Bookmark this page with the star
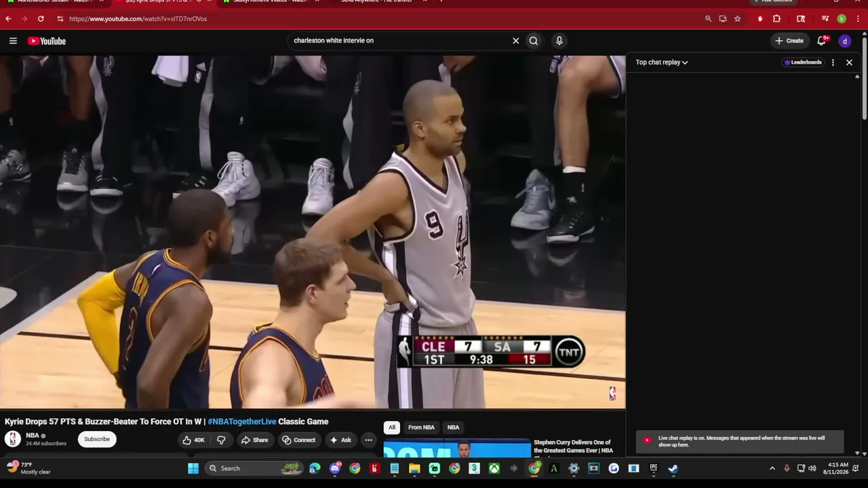868x488 pixels. click(x=737, y=19)
